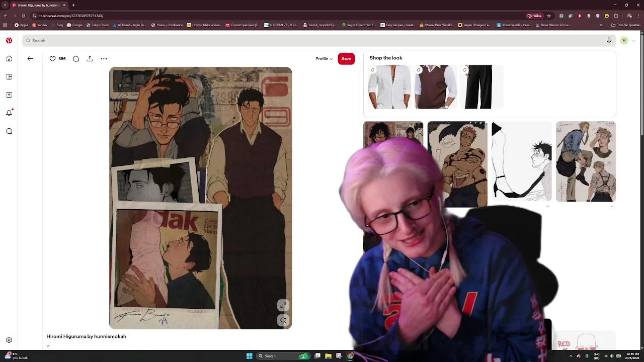Bookmark this page with the star icon
Screen dimensions: 644x362
[549, 16]
